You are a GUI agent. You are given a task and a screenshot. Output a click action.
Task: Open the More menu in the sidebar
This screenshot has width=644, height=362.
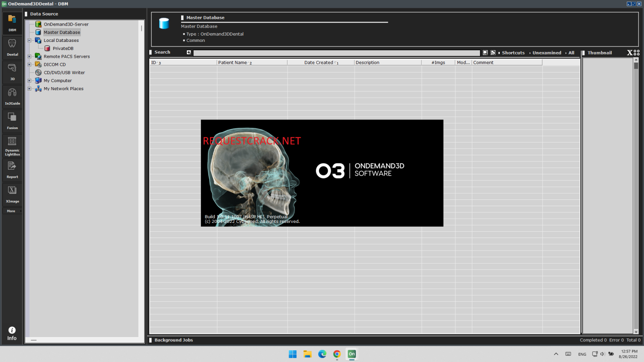(x=12, y=211)
